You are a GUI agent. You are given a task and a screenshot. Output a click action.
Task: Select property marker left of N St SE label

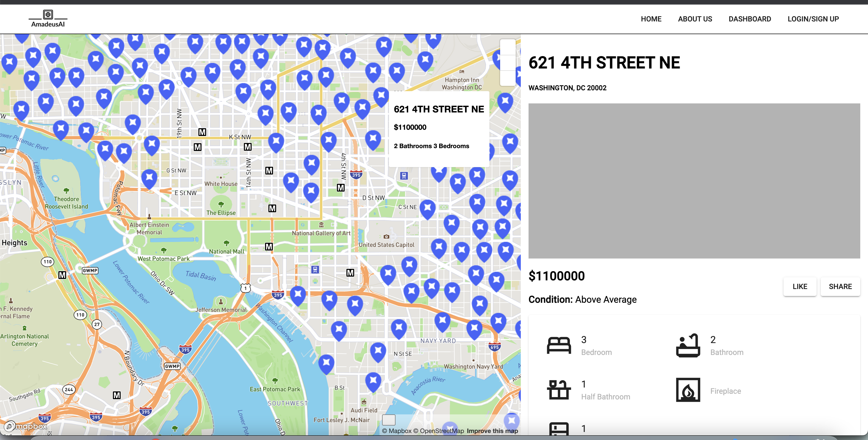pyautogui.click(x=378, y=351)
